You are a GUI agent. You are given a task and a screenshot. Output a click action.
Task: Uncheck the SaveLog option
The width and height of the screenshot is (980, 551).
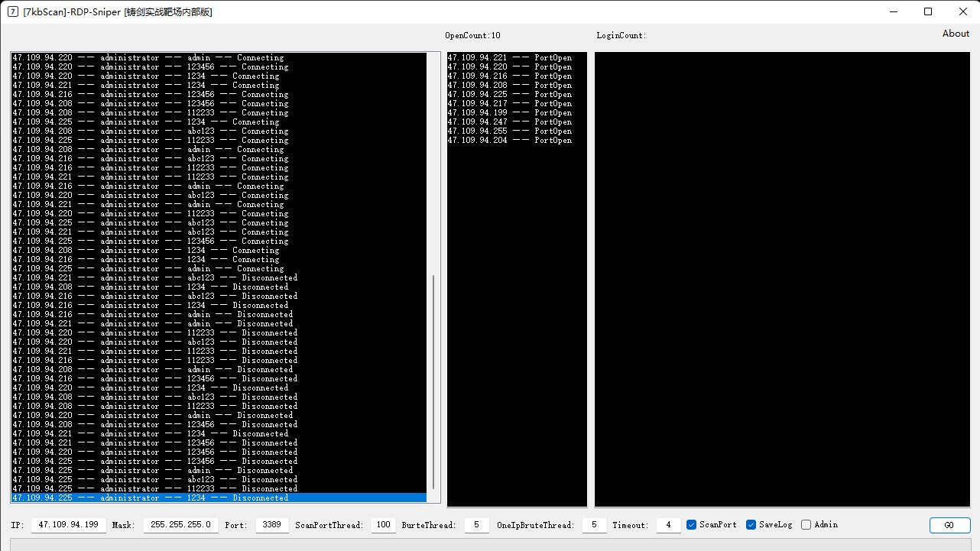(x=751, y=525)
